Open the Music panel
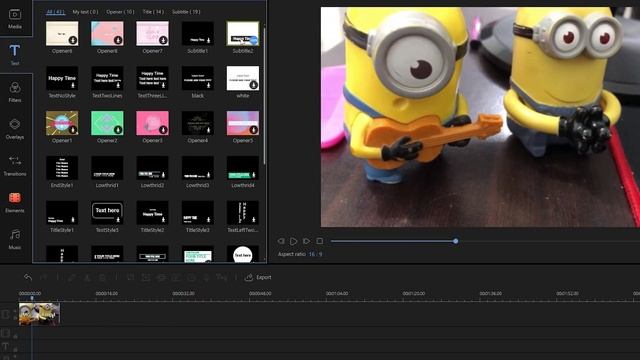This screenshot has height=360, width=640. 15,239
